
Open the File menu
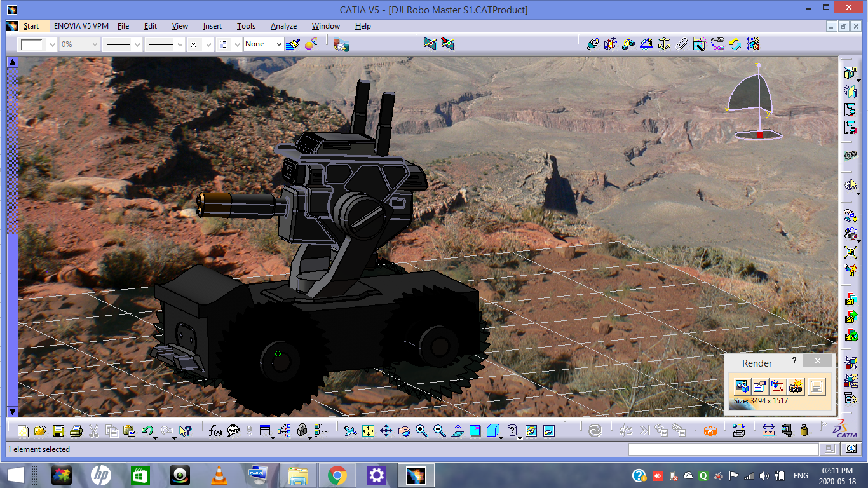(x=123, y=26)
